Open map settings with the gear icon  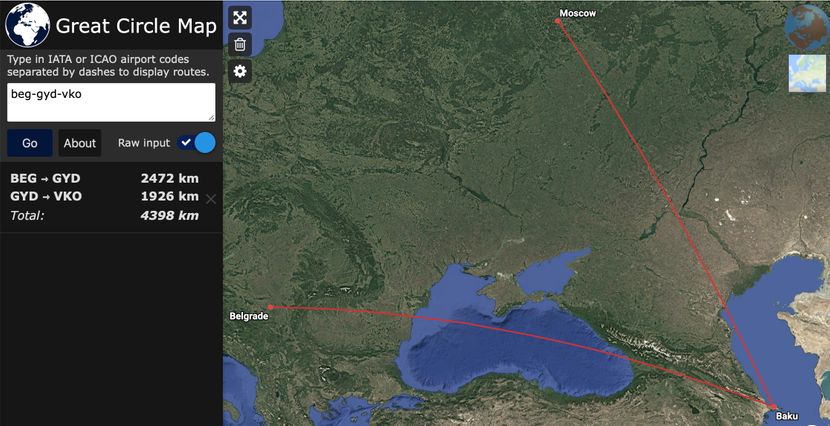pos(240,71)
